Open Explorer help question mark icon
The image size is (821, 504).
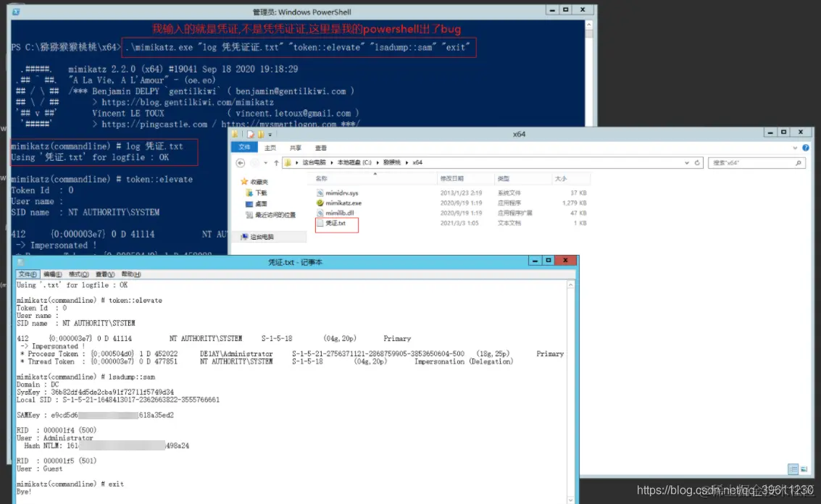806,148
